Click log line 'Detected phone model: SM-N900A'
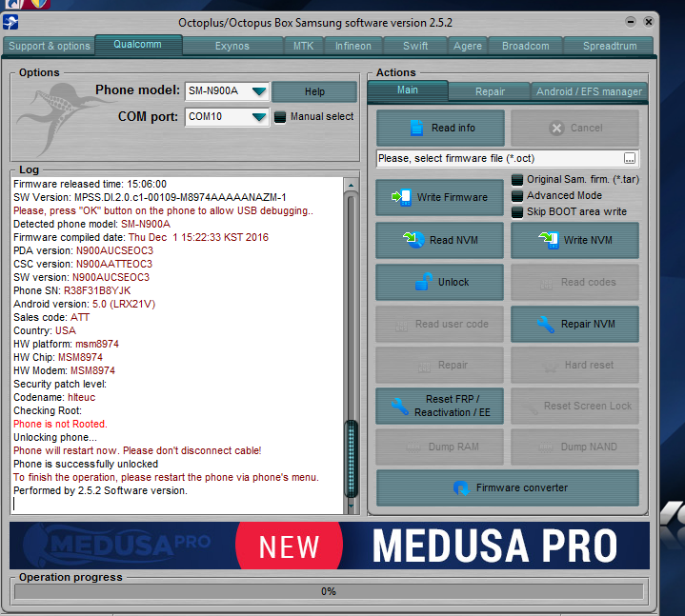 click(x=91, y=224)
